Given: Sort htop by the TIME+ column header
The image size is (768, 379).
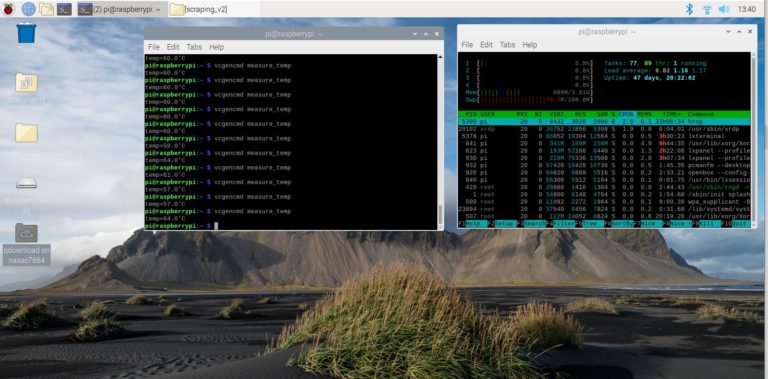Looking at the screenshot, I should [x=672, y=114].
